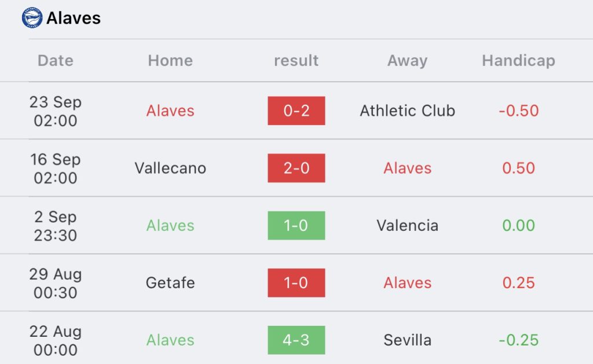Select the Home column header

tap(170, 61)
